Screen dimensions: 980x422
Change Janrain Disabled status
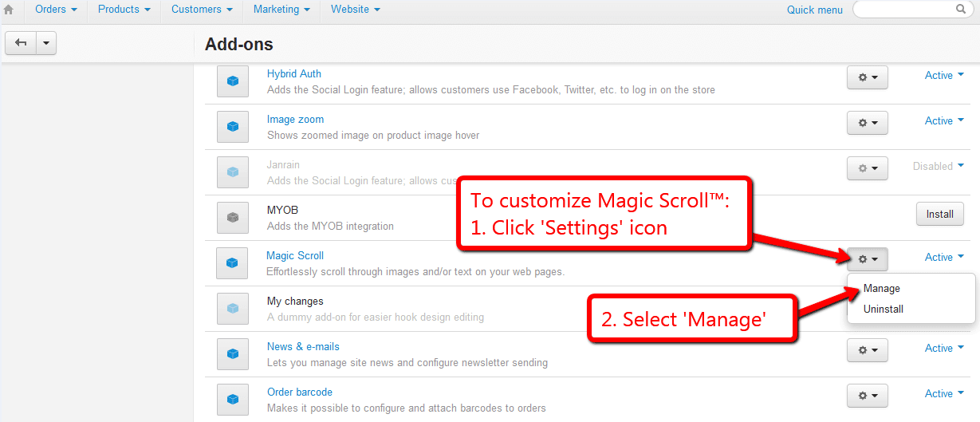(938, 167)
